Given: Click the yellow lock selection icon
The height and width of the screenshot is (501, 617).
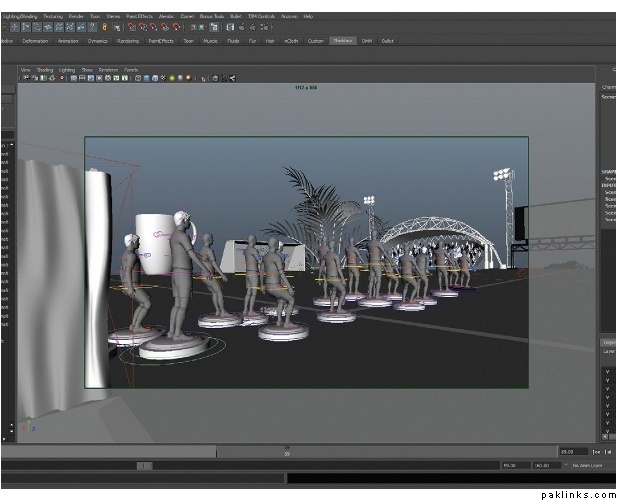Looking at the screenshot, I should [x=103, y=28].
